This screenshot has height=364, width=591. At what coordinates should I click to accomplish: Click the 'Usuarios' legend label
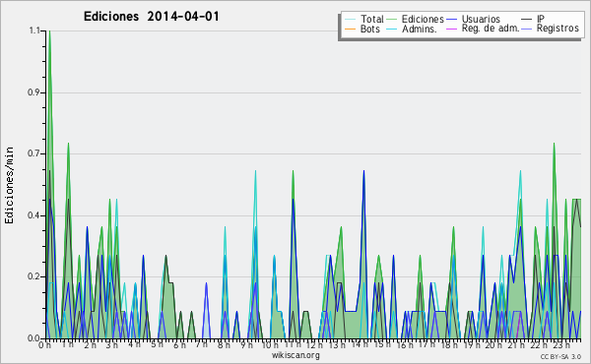[x=481, y=19]
